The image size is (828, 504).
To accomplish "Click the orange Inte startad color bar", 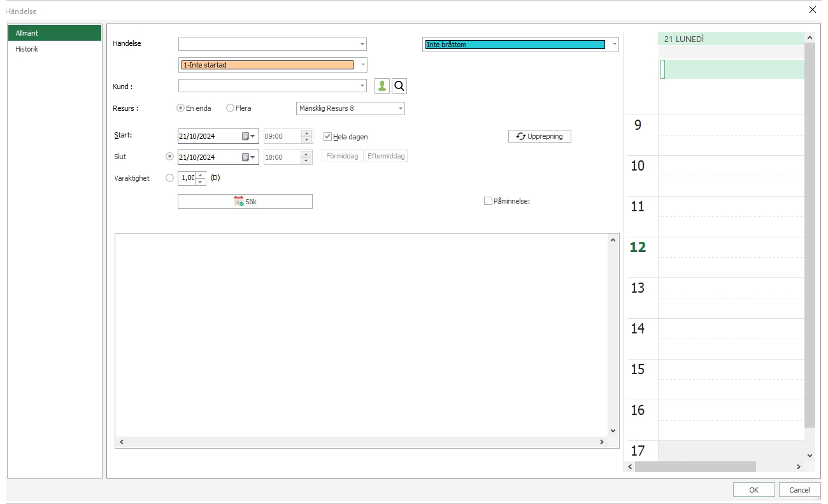I will [x=268, y=65].
